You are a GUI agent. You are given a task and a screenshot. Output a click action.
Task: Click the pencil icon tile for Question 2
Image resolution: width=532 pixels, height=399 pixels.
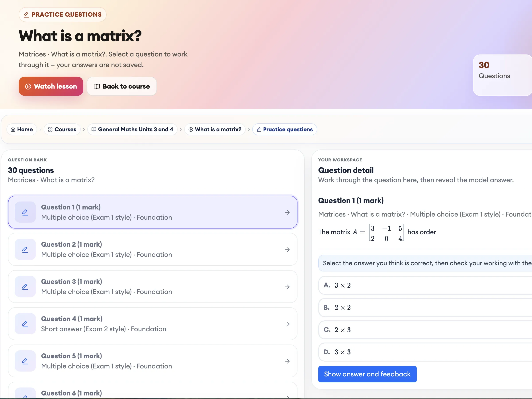click(25, 250)
